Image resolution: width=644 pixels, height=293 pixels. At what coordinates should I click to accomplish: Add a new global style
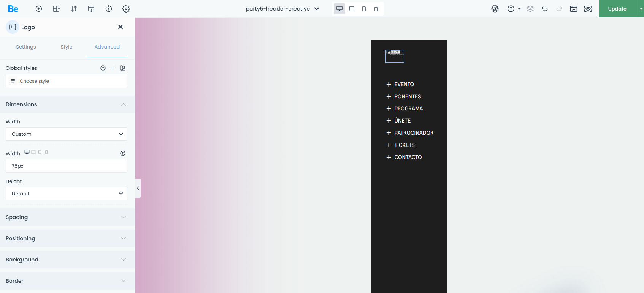(x=113, y=68)
